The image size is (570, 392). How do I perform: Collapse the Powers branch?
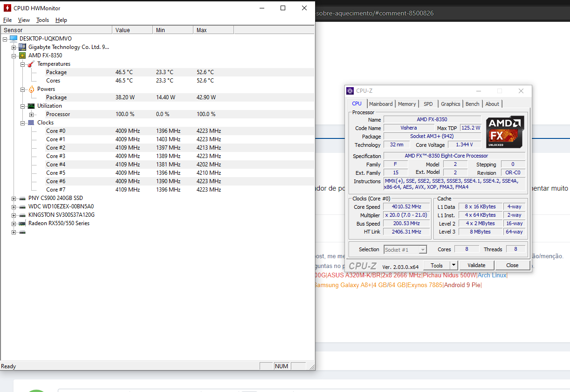tap(22, 89)
